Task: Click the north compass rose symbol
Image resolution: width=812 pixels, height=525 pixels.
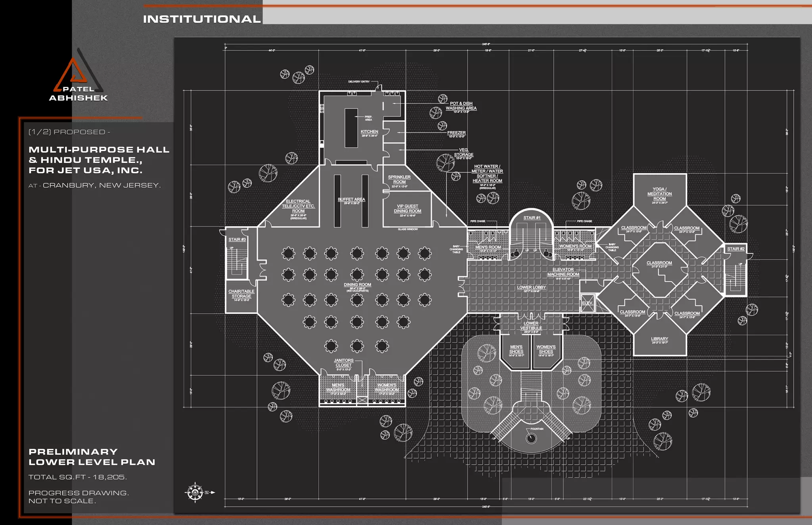Action: pyautogui.click(x=195, y=493)
